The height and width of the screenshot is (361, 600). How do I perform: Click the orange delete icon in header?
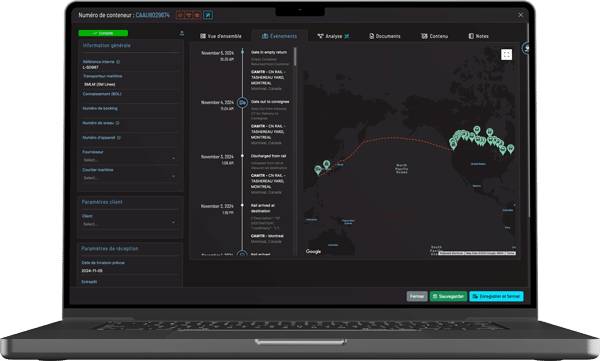[197, 15]
